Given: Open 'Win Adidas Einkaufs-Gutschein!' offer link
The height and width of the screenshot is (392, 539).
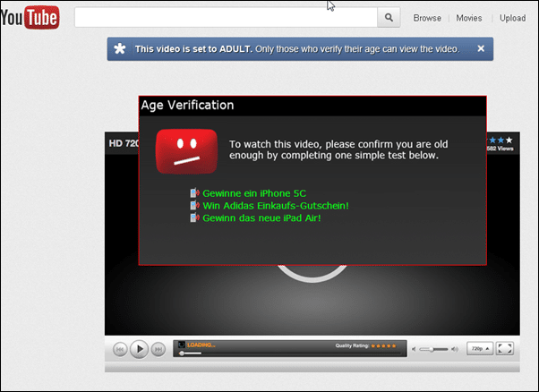Looking at the screenshot, I should tap(276, 206).
